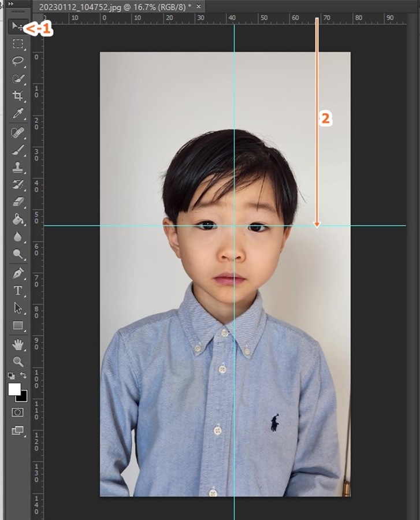Select the Paint Bucket tool

click(x=17, y=220)
